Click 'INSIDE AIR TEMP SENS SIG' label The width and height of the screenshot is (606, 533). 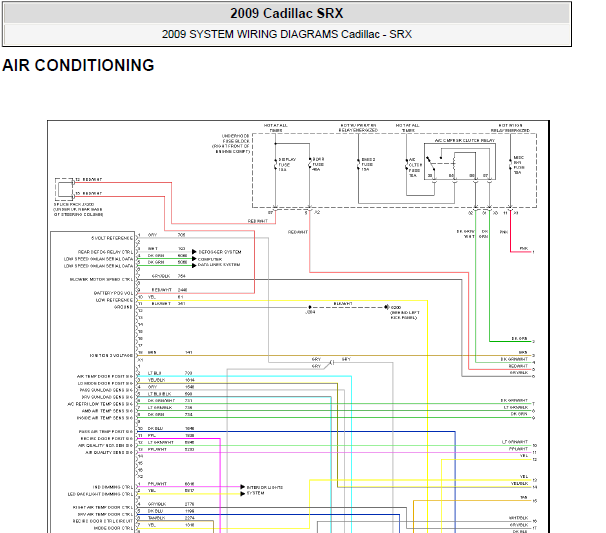point(104,418)
